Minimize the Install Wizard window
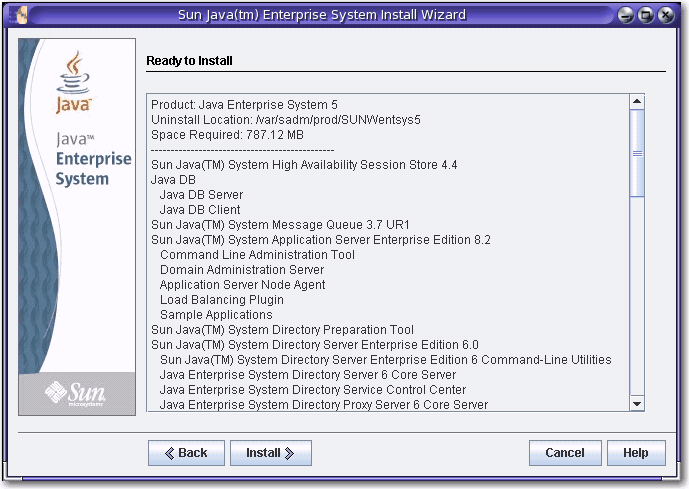This screenshot has width=689, height=489. point(626,15)
